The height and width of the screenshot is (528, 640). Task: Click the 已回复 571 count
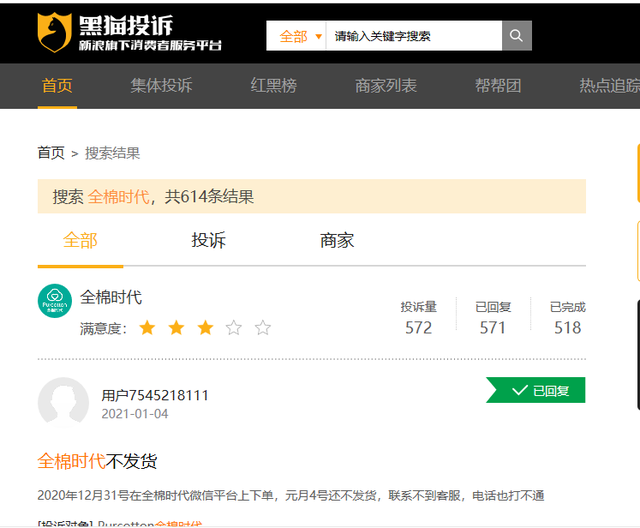pyautogui.click(x=493, y=318)
